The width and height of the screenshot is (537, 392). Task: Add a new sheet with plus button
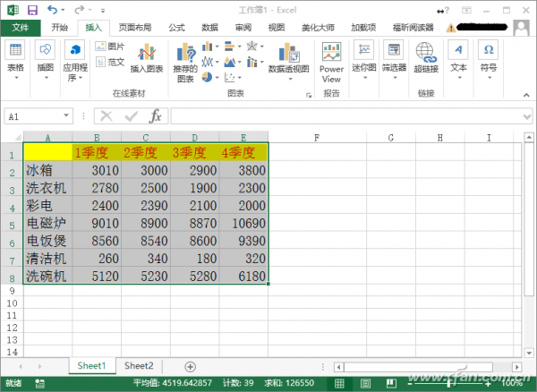coord(190,367)
